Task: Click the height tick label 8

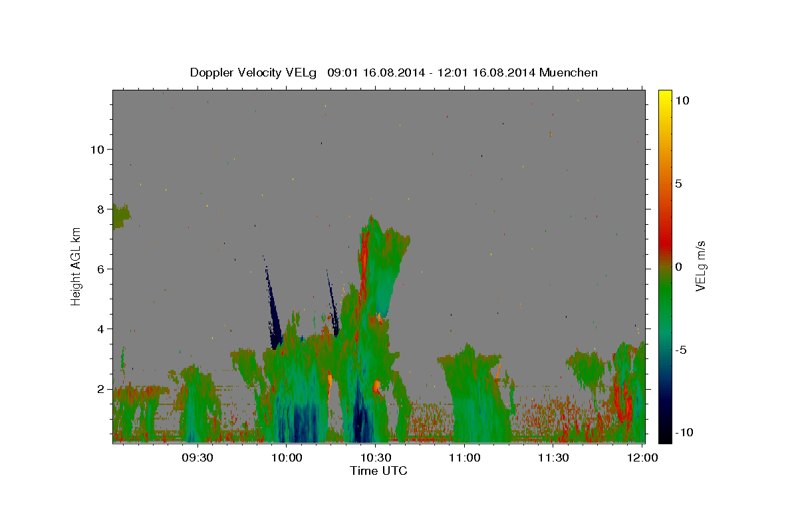Action: coord(101,209)
